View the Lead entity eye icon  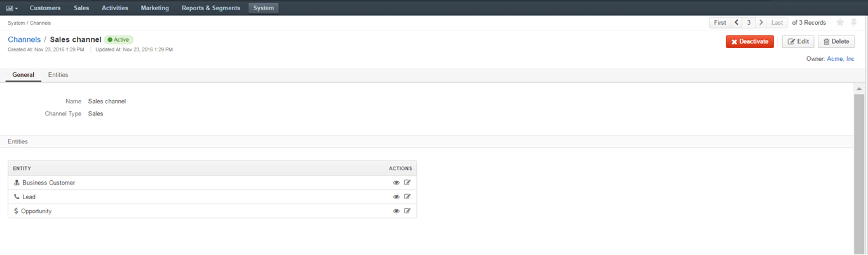coord(397,197)
